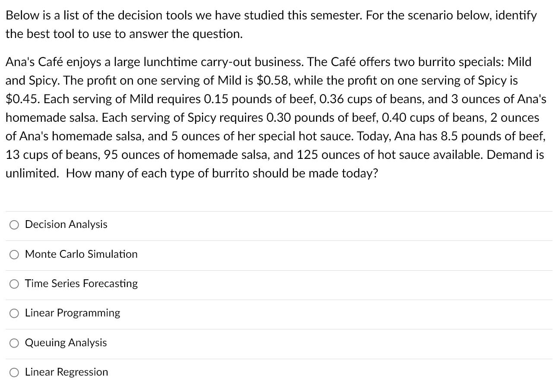Click the Time Series Forecasting radio circle
This screenshot has height=392, width=556.
coord(14,284)
